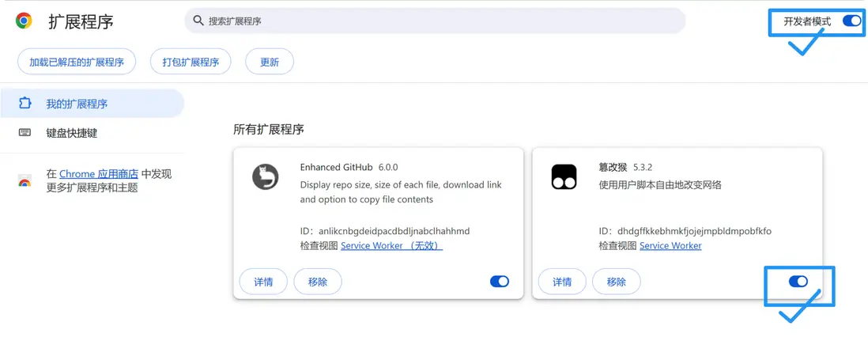Click the version number 6.0.0
868x337 pixels.
point(388,167)
